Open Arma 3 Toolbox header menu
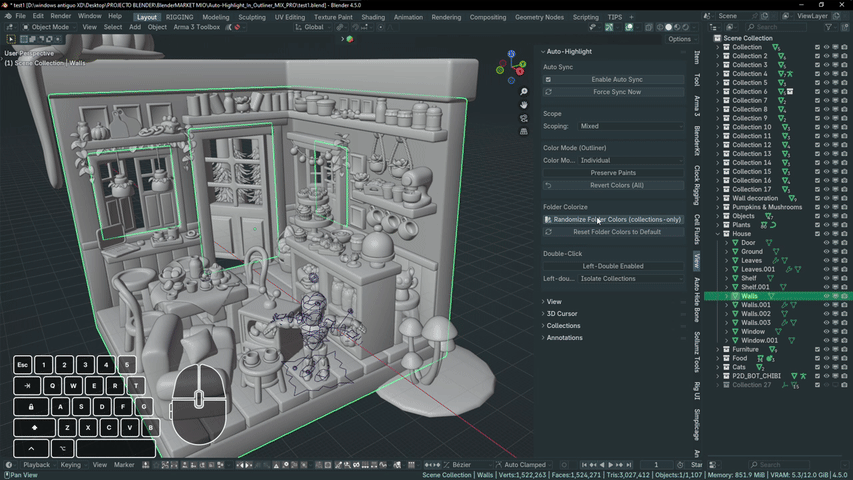853x480 pixels. (x=196, y=27)
